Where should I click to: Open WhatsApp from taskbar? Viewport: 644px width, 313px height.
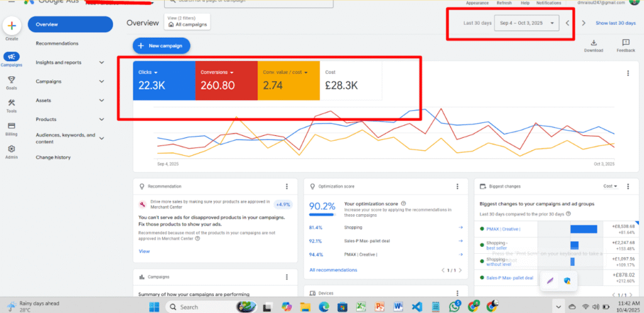pos(455,307)
